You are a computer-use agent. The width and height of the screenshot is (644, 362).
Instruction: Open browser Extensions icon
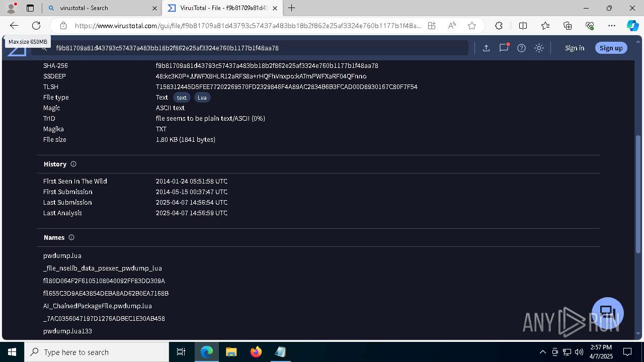point(499,26)
